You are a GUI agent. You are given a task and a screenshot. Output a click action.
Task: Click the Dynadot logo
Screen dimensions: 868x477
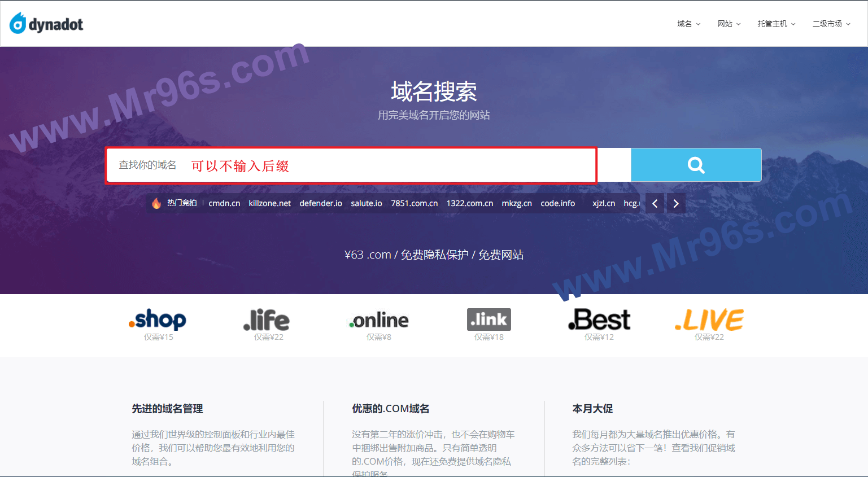[46, 24]
